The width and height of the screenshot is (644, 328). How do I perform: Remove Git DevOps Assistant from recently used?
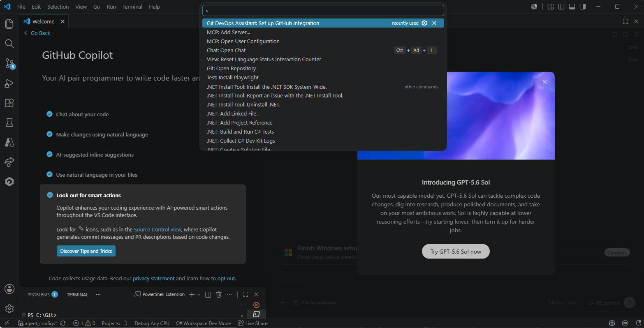tap(434, 23)
